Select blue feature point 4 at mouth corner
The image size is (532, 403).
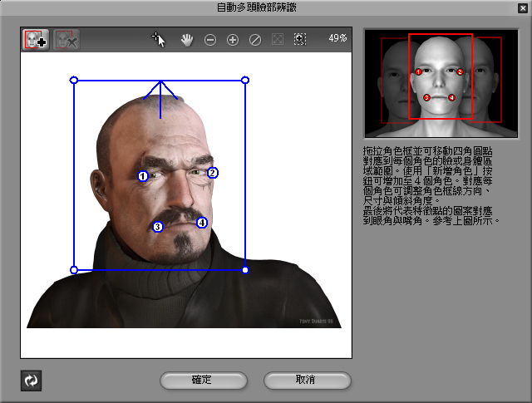tap(202, 223)
